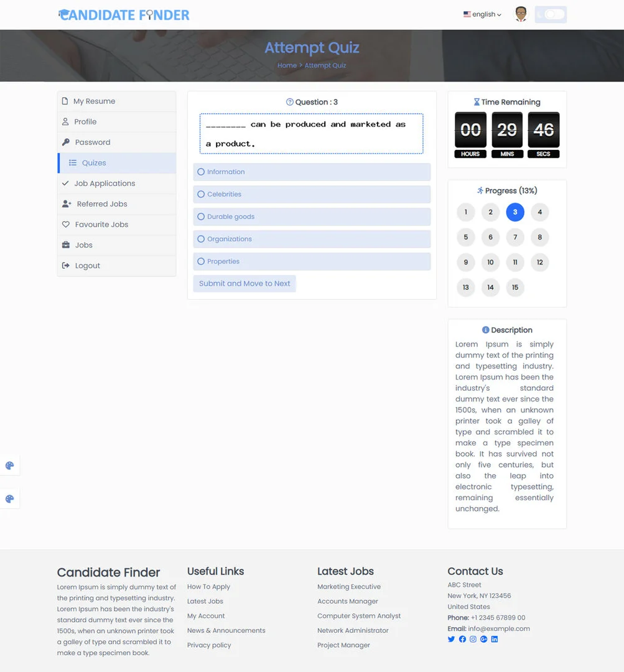This screenshot has width=624, height=672.
Task: Click the Instagram icon in footer
Action: pos(473,639)
